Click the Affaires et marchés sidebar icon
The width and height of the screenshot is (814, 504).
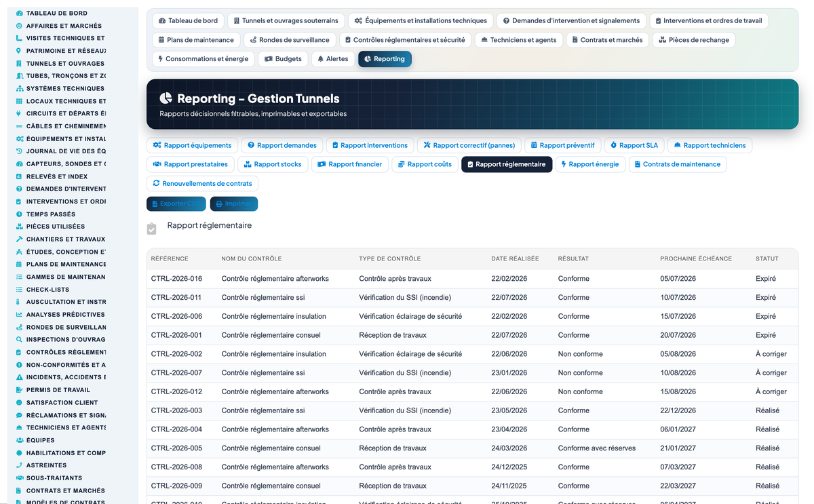pos(19,26)
